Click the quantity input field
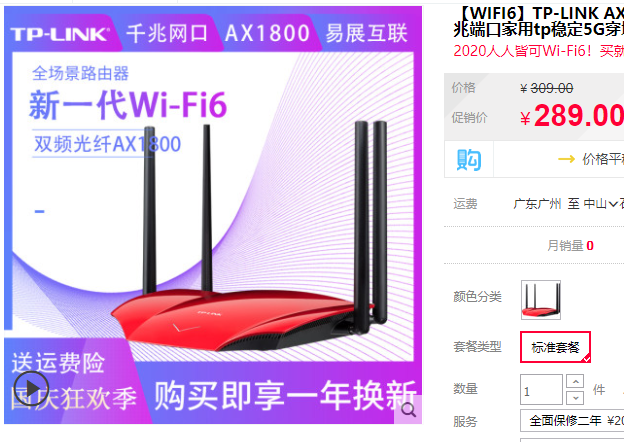This screenshot has height=442, width=624. click(541, 389)
